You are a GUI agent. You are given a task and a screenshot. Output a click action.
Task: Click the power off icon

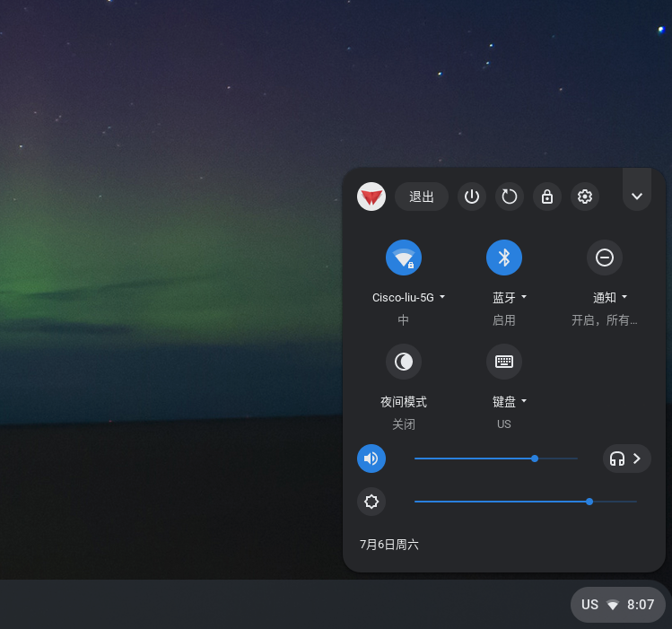[471, 197]
